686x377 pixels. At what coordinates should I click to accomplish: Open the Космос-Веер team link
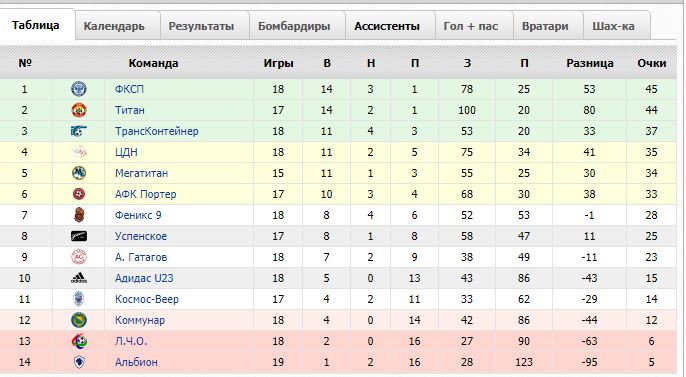pyautogui.click(x=147, y=299)
